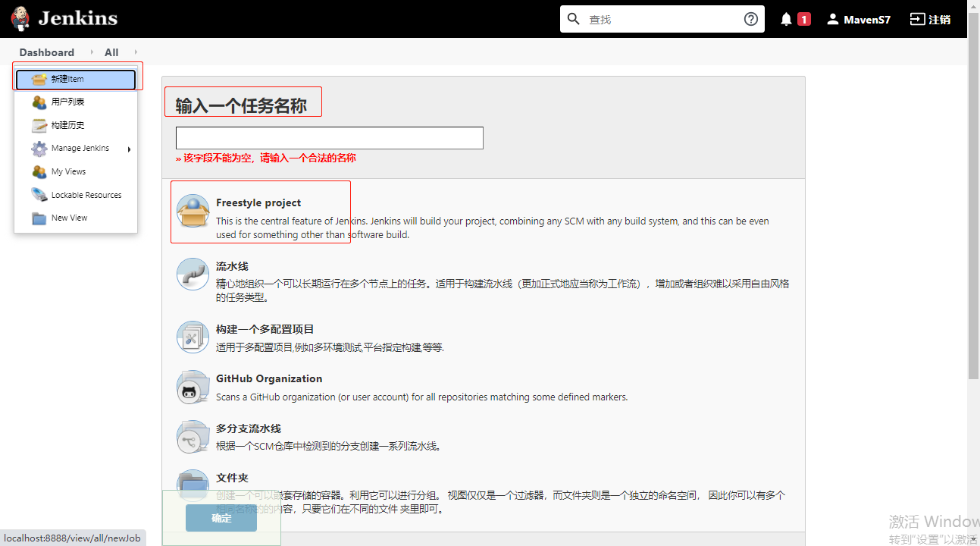The width and height of the screenshot is (980, 546).
Task: Select 流水线 pipeline type
Action: pyautogui.click(x=484, y=281)
